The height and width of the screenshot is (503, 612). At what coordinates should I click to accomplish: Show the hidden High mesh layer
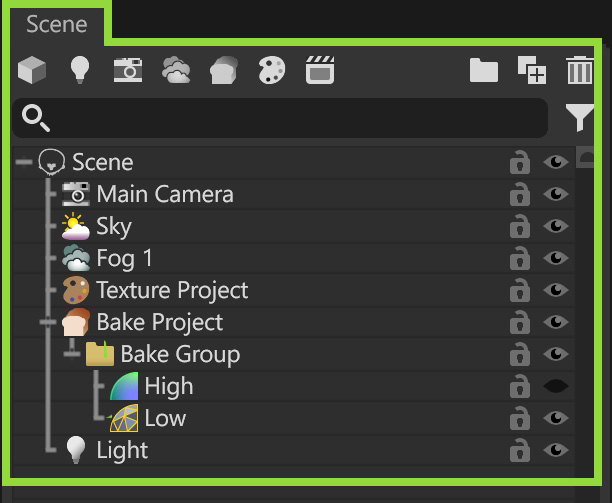(x=556, y=386)
